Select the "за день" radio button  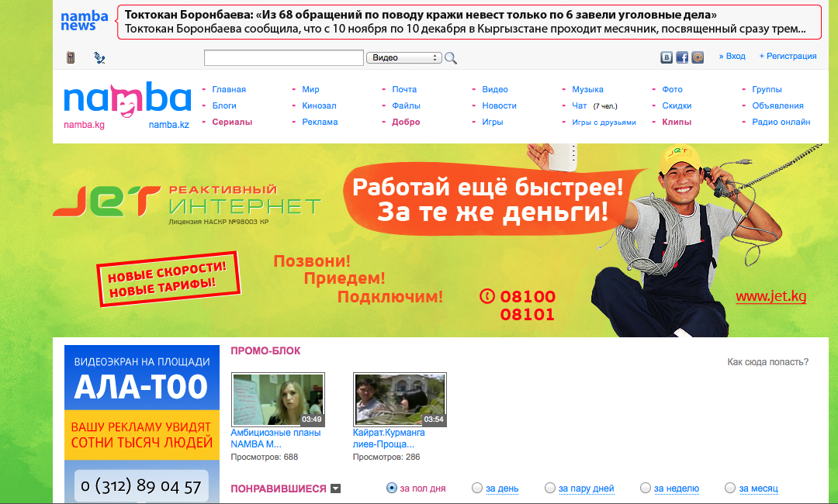477,488
